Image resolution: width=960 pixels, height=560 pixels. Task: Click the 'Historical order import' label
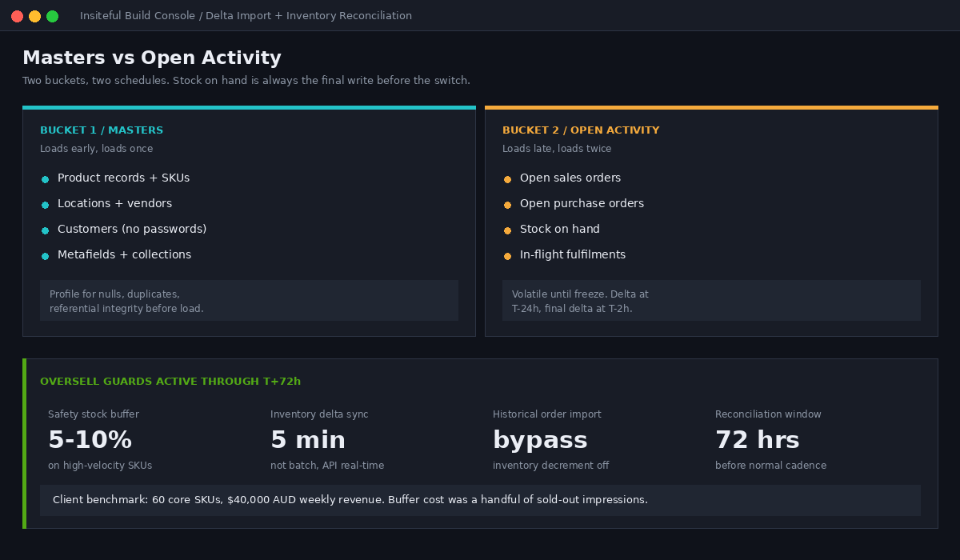coord(547,414)
